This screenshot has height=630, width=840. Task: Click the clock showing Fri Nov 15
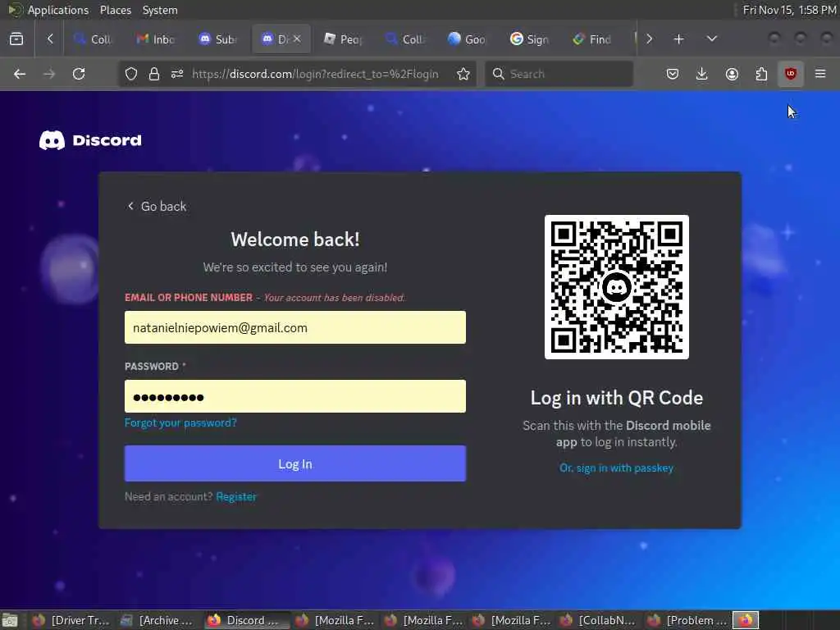point(790,10)
